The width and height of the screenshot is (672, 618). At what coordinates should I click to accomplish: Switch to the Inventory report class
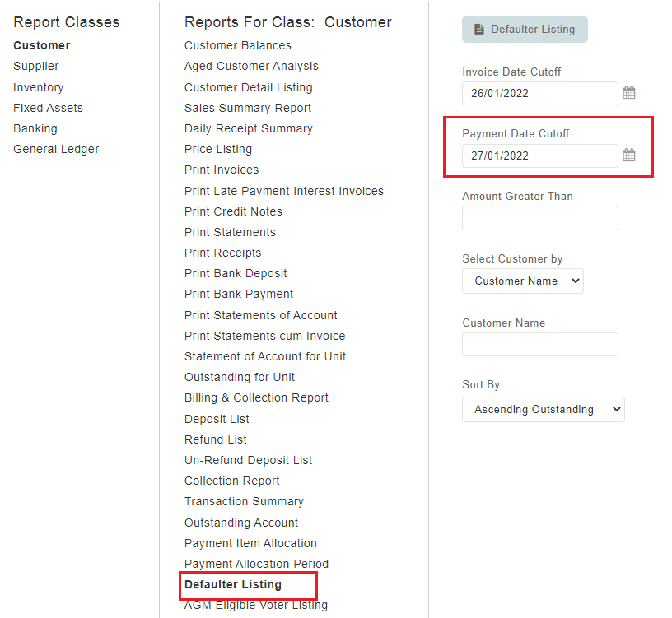tap(39, 87)
